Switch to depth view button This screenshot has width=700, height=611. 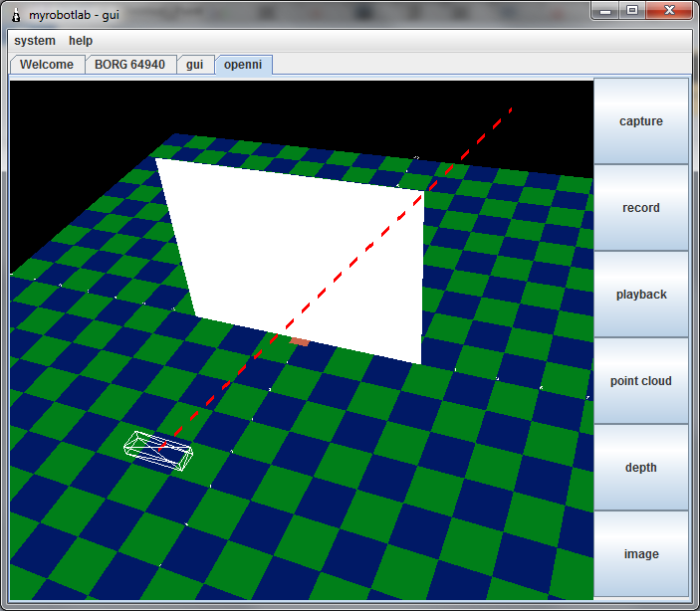tap(640, 468)
